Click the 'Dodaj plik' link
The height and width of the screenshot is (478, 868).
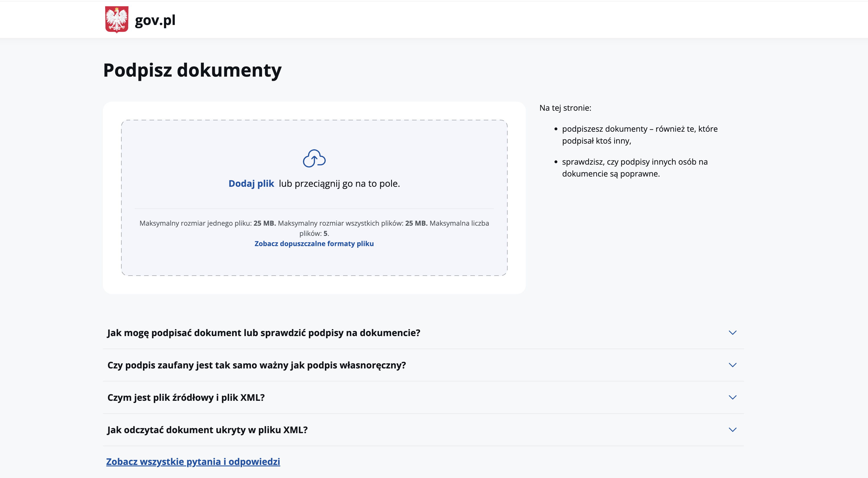(x=251, y=183)
